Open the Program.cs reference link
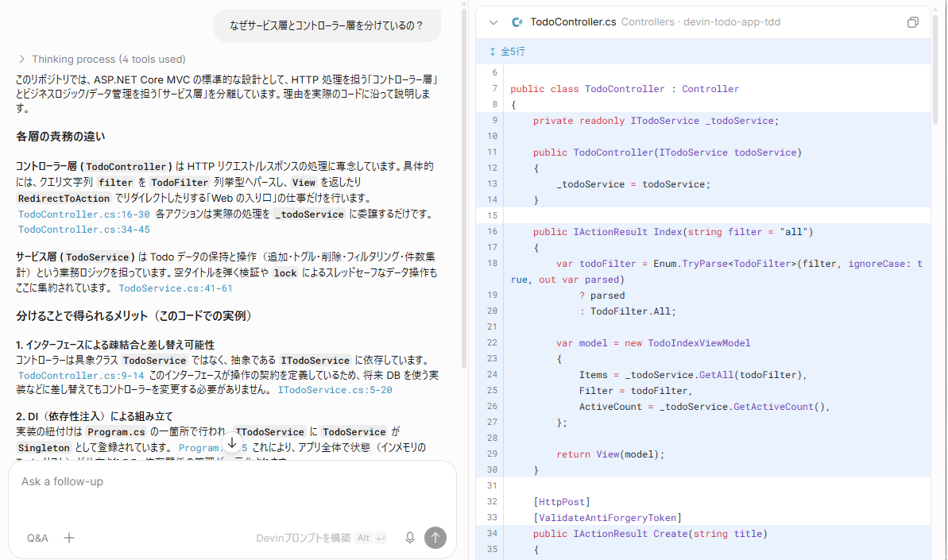Viewport: 948px width, 560px height. [213, 448]
